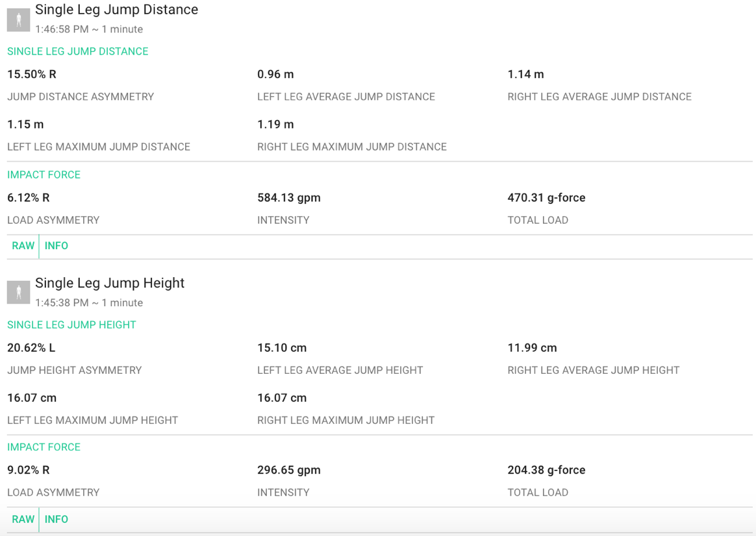Select the 11.99 cm right leg value
The height and width of the screenshot is (536, 756).
coord(533,348)
